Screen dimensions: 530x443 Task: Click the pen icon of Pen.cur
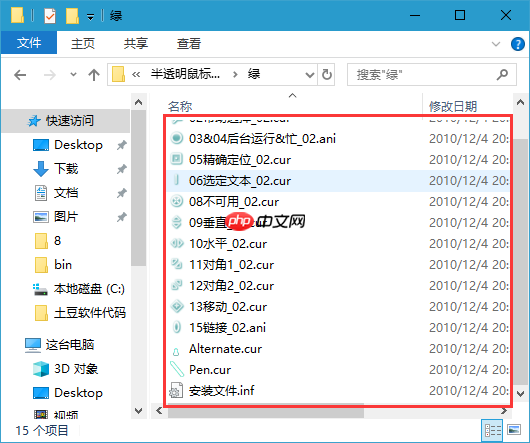(x=177, y=369)
